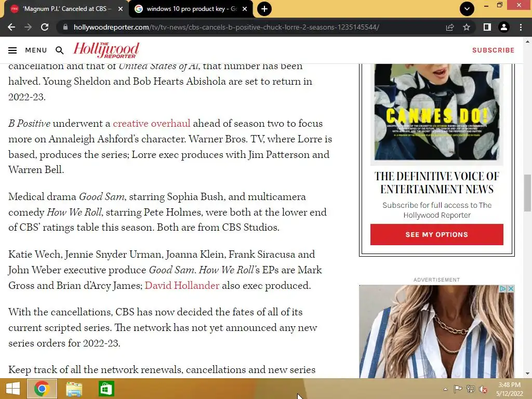This screenshot has width=532, height=399.
Task: Bookmark this page with star icon
Action: (467, 27)
